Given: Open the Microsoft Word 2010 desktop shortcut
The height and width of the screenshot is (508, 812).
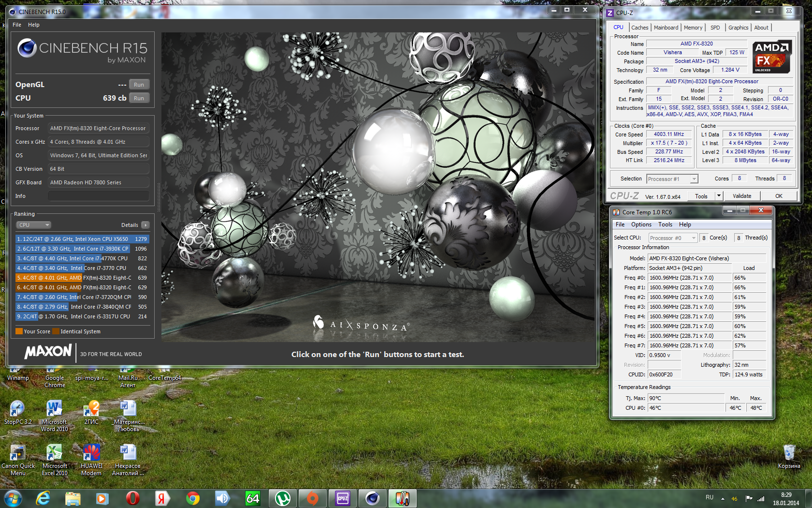Looking at the screenshot, I should (x=54, y=416).
